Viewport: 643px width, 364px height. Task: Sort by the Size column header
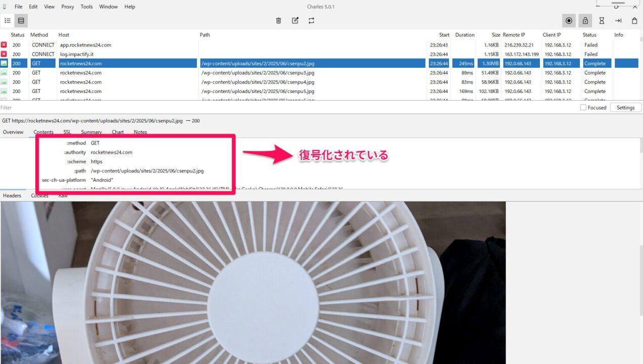(x=496, y=35)
